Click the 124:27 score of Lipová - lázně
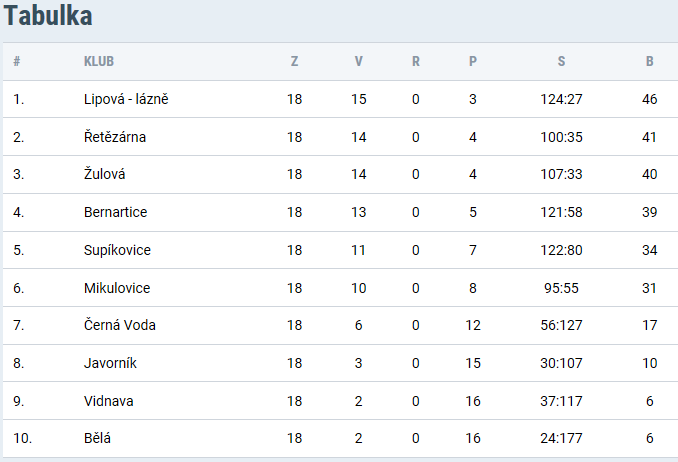The image size is (678, 462). click(561, 99)
